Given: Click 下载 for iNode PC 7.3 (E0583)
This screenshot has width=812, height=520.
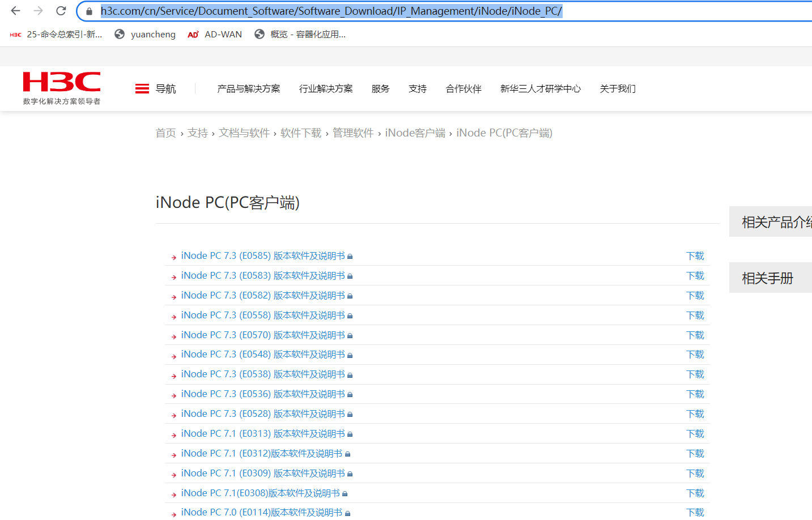Looking at the screenshot, I should [x=695, y=276].
